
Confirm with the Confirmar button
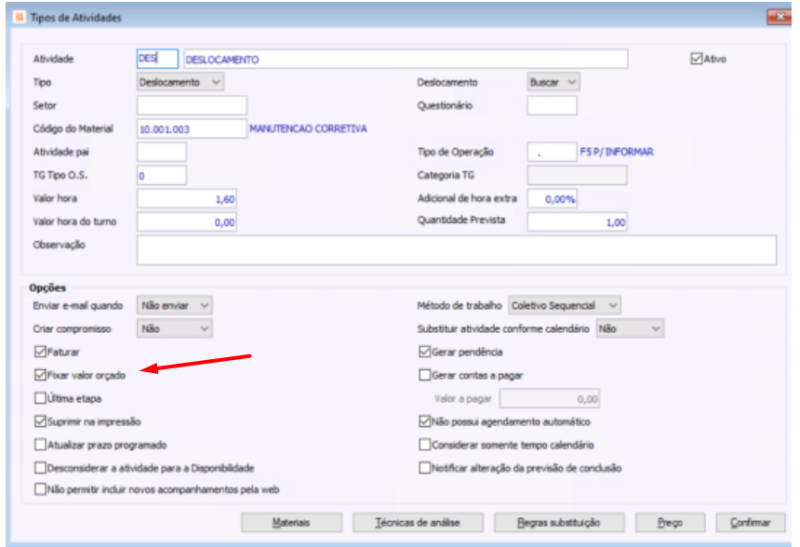click(751, 523)
